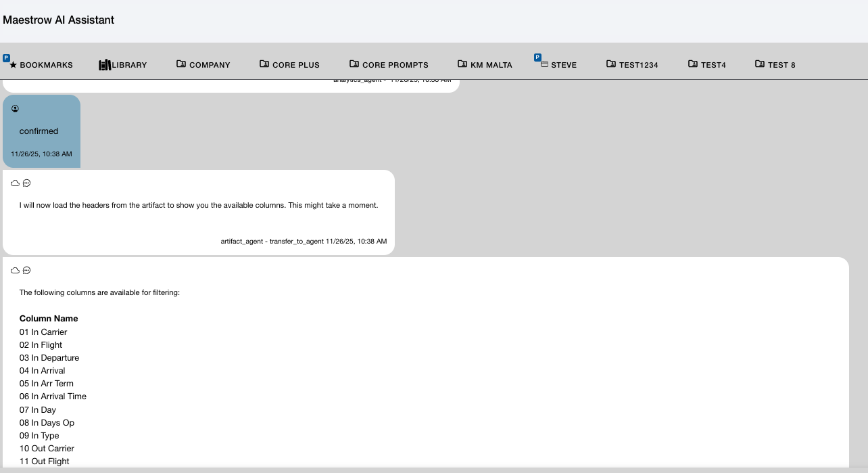Click the confirmed message timestamp 10:38 AM
Screen dimensions: 868x473
[x=41, y=154]
